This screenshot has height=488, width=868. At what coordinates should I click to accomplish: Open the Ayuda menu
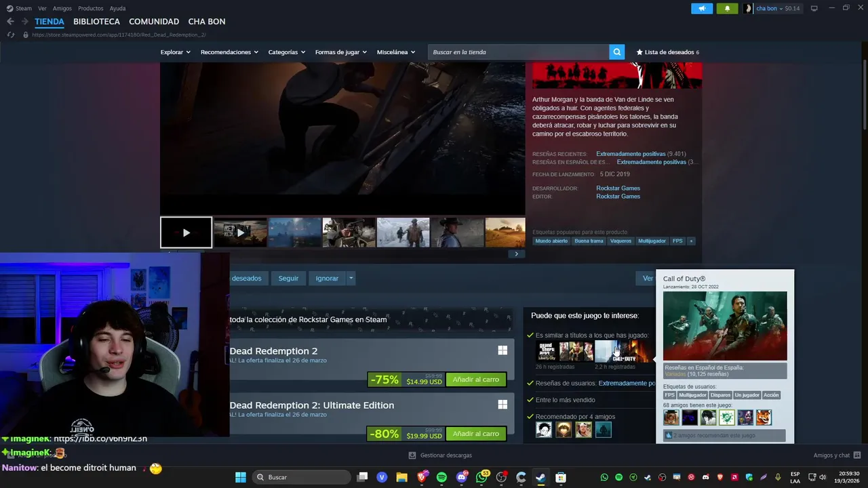pos(117,8)
